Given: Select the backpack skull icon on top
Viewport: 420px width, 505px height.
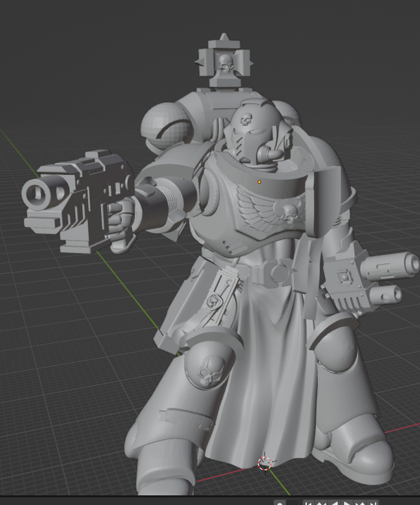Looking at the screenshot, I should 225,63.
